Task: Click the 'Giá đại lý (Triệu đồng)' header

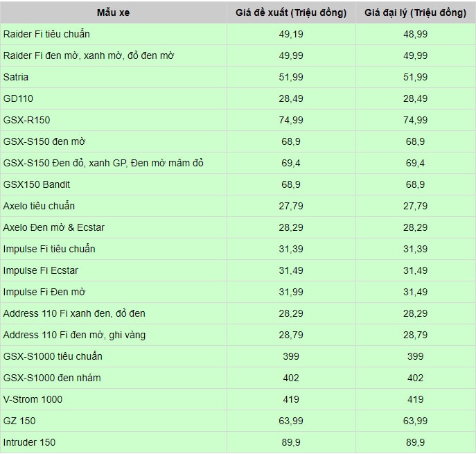Action: (x=415, y=12)
